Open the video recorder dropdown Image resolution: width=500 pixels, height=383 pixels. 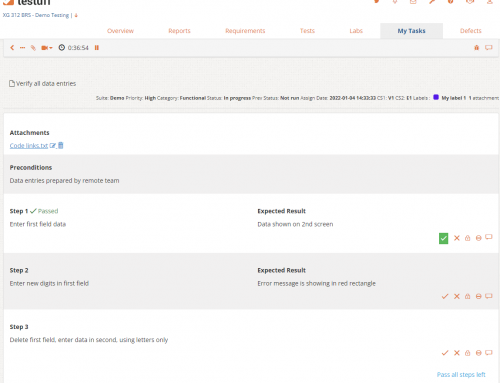[x=47, y=48]
